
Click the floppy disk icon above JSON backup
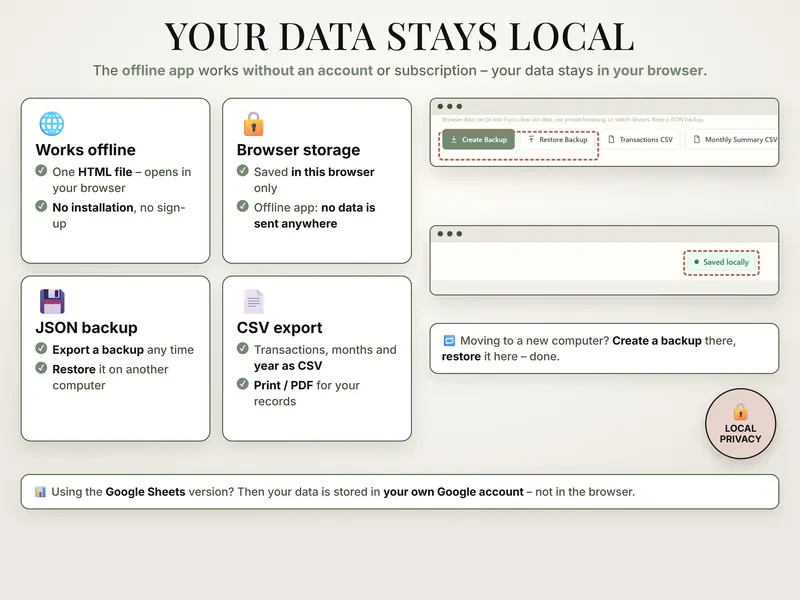tap(52, 301)
